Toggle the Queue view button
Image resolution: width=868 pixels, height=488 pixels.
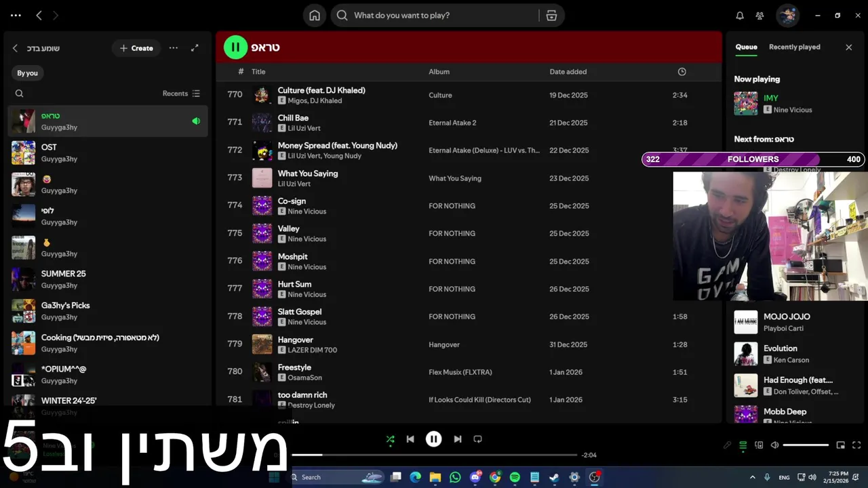[x=743, y=445]
